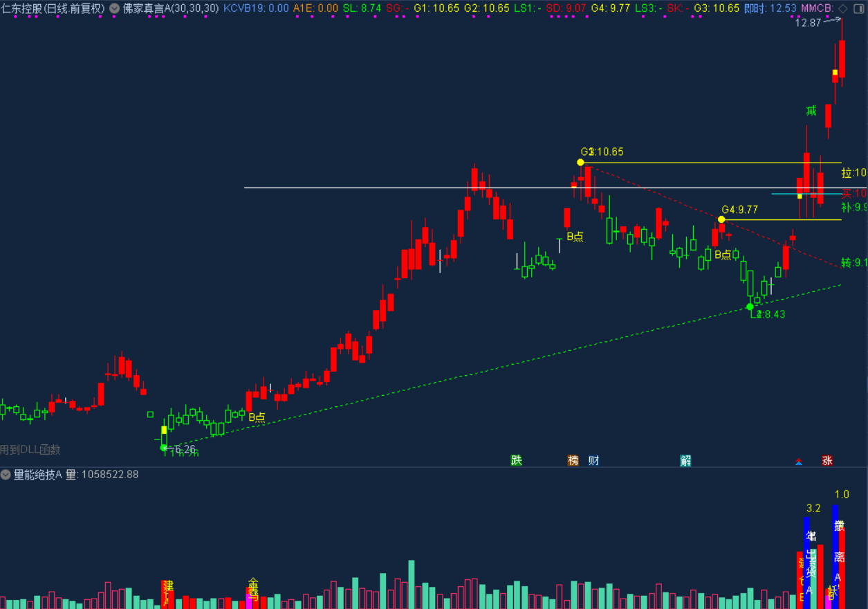Click the red-blue double arrow marker

point(800,461)
